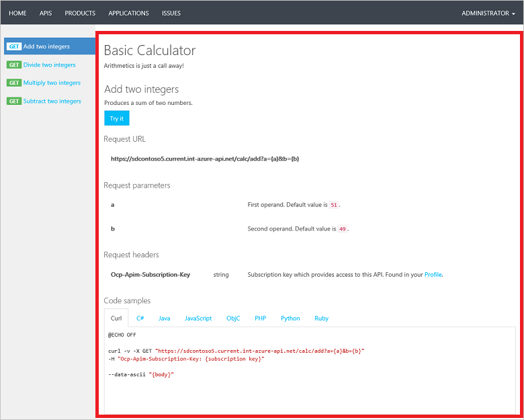
Task: Click the Request URL heading
Action: (125, 139)
